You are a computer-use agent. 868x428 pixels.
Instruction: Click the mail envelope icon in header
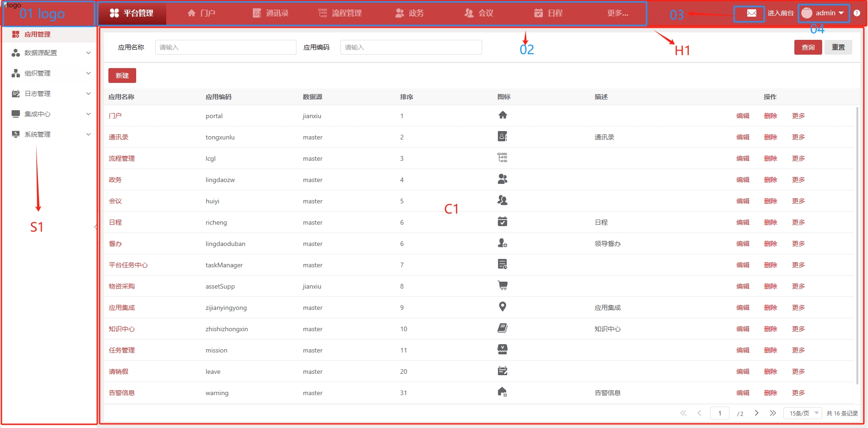click(751, 13)
